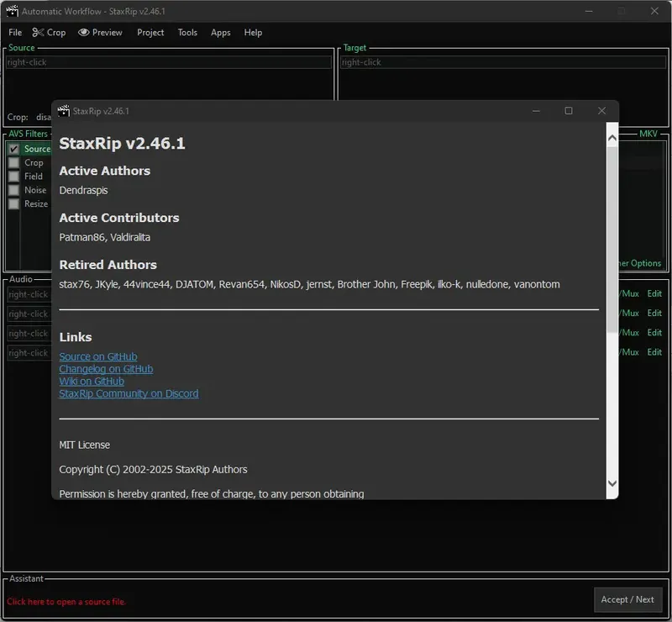Click scroll up arrow in about dialog
Screen dimensions: 672x622
pyautogui.click(x=612, y=138)
